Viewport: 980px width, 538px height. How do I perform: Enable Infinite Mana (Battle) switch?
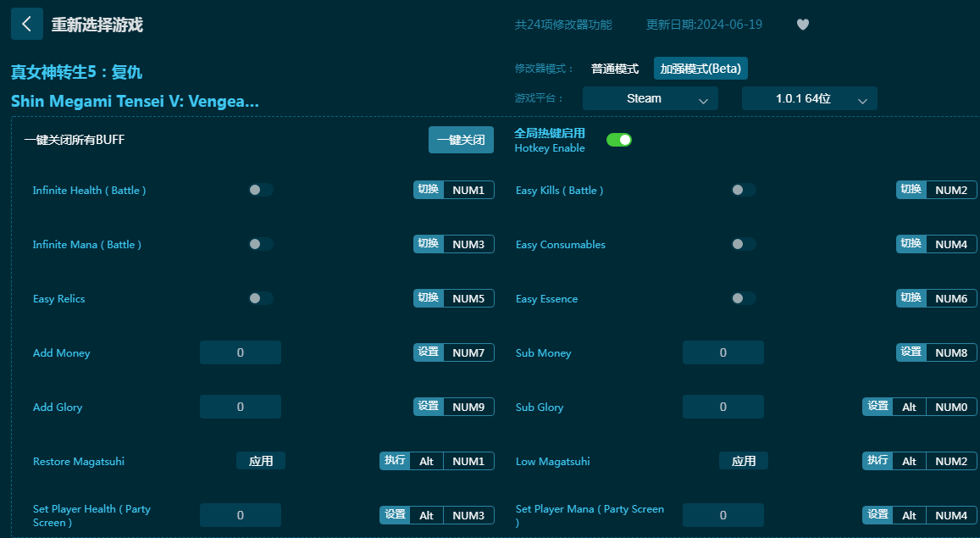(x=261, y=244)
